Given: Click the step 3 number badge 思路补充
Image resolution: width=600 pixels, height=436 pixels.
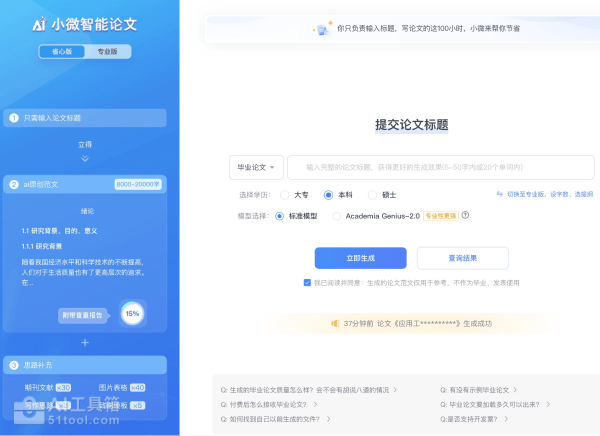Looking at the screenshot, I should (14, 365).
